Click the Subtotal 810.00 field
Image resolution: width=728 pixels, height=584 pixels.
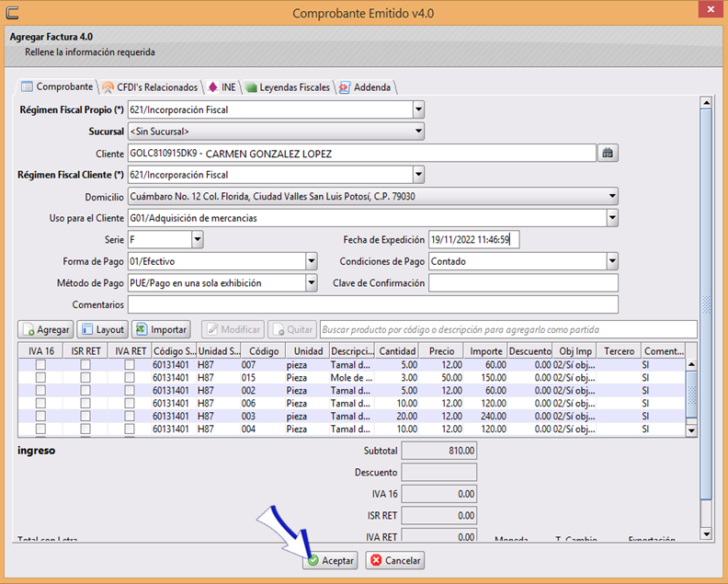click(438, 451)
